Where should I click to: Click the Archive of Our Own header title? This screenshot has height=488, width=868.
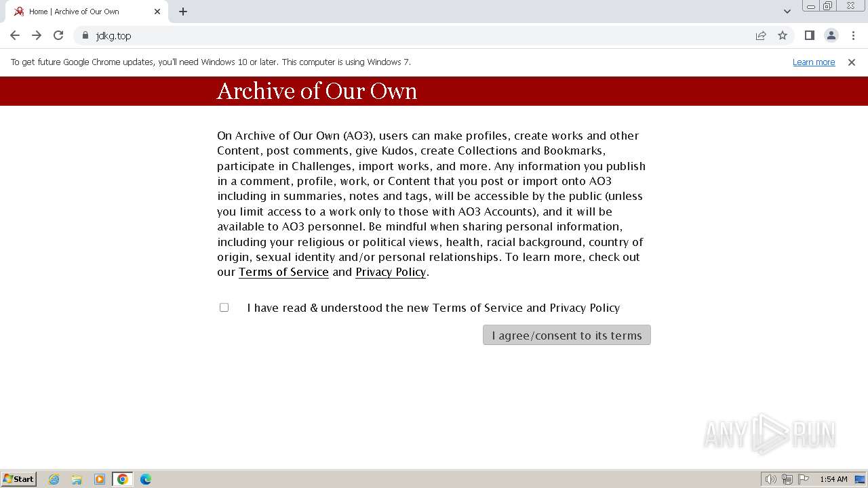(317, 91)
